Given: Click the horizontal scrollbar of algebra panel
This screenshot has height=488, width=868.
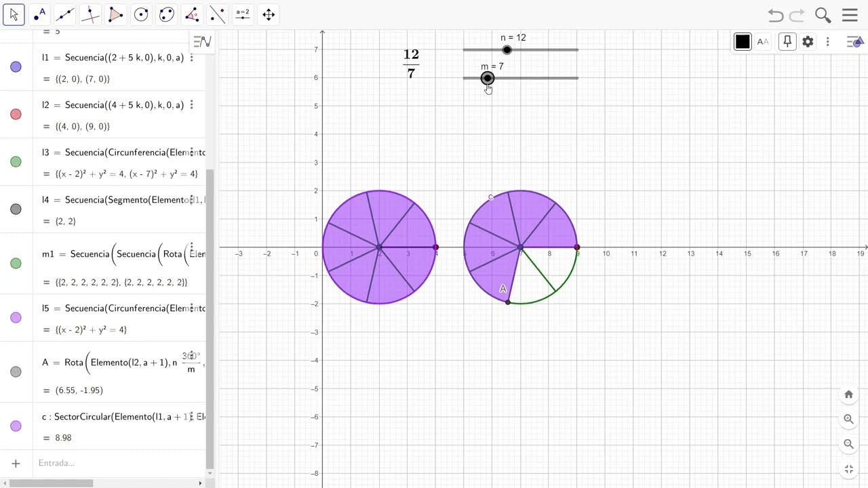Looking at the screenshot, I should pos(51,483).
